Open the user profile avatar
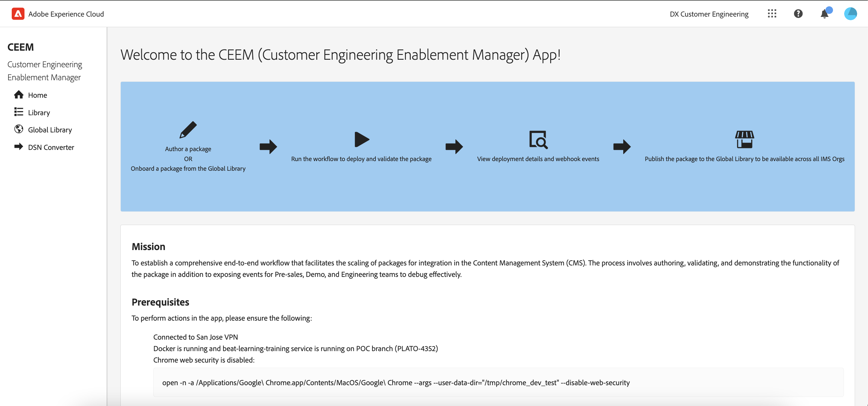The image size is (868, 406). [x=850, y=14]
